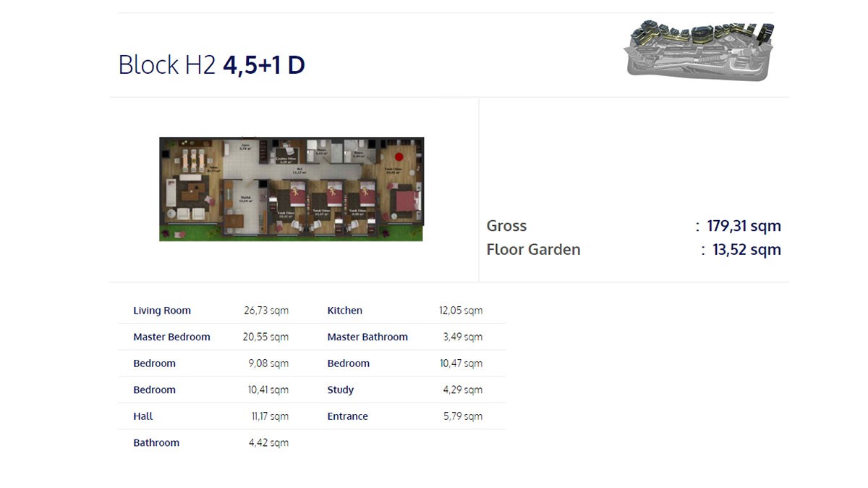This screenshot has width=868, height=488.
Task: Select the 10,47 sqm value
Action: tap(461, 363)
